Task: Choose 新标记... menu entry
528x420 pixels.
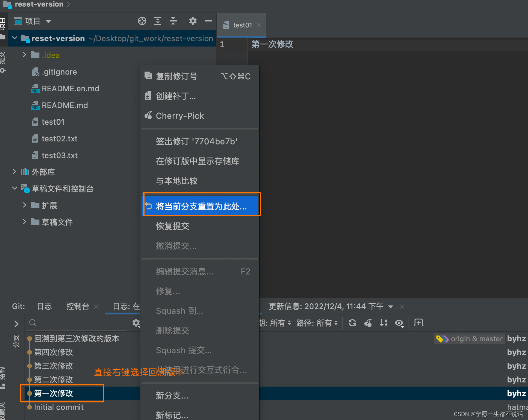Action: (x=199, y=415)
